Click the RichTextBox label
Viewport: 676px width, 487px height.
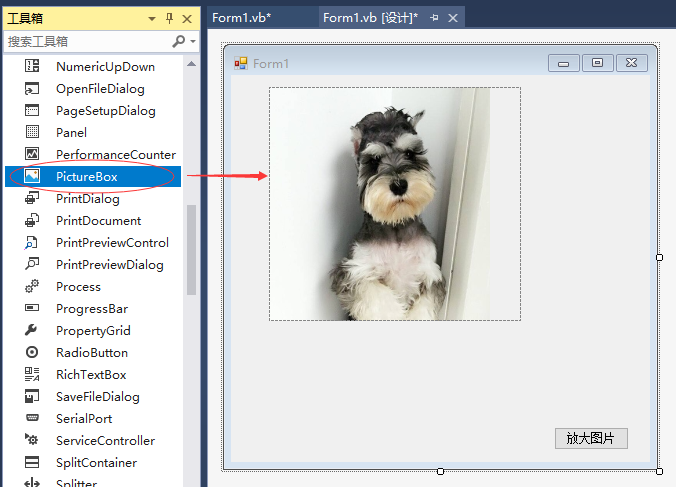(x=91, y=375)
